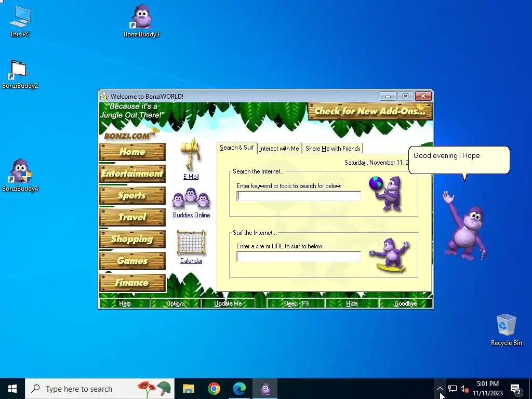The width and height of the screenshot is (532, 399).
Task: Select the BonziBuddy4 desktop shortcut
Action: tap(20, 175)
